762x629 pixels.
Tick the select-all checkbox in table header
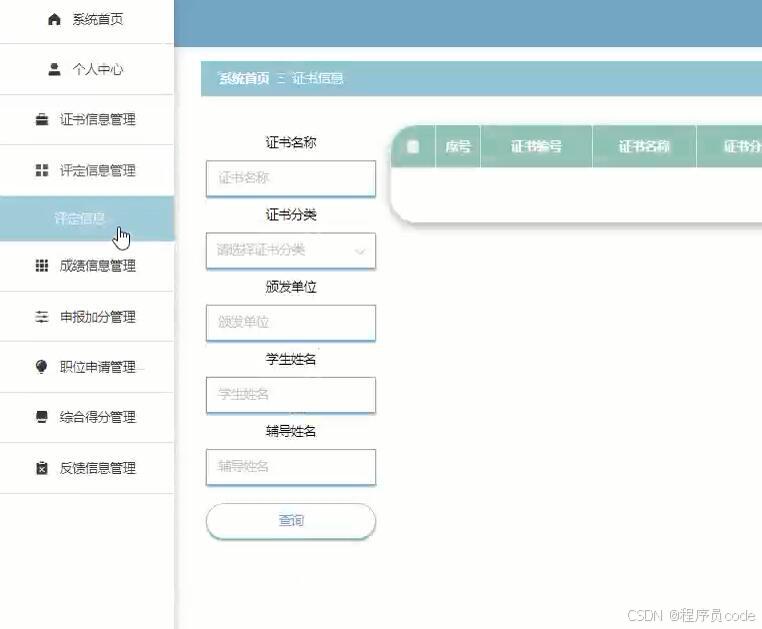[413, 146]
